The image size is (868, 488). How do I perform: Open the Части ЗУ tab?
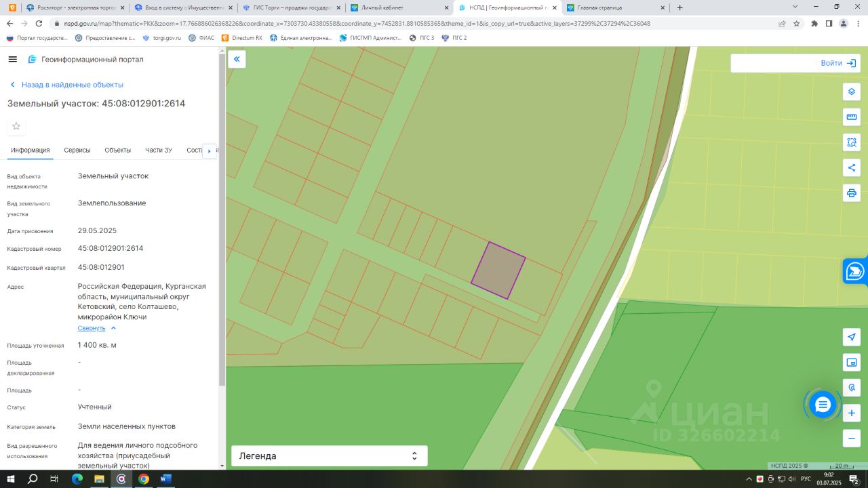[159, 150]
